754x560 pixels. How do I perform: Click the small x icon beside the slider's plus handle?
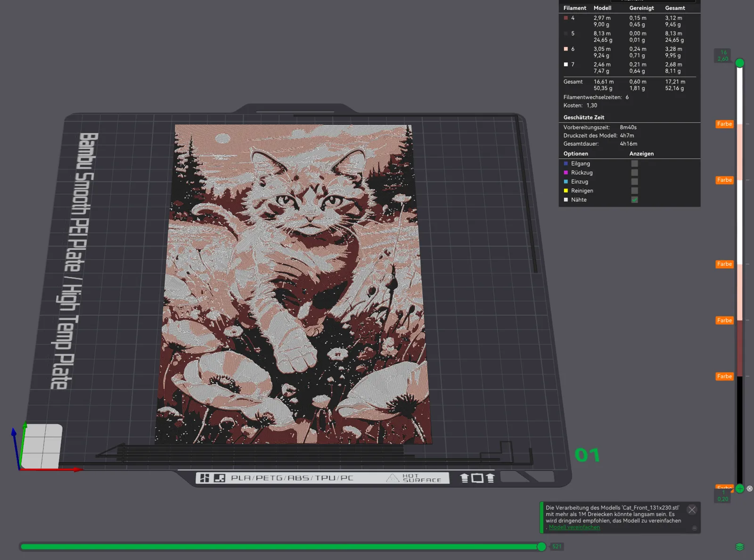750,489
